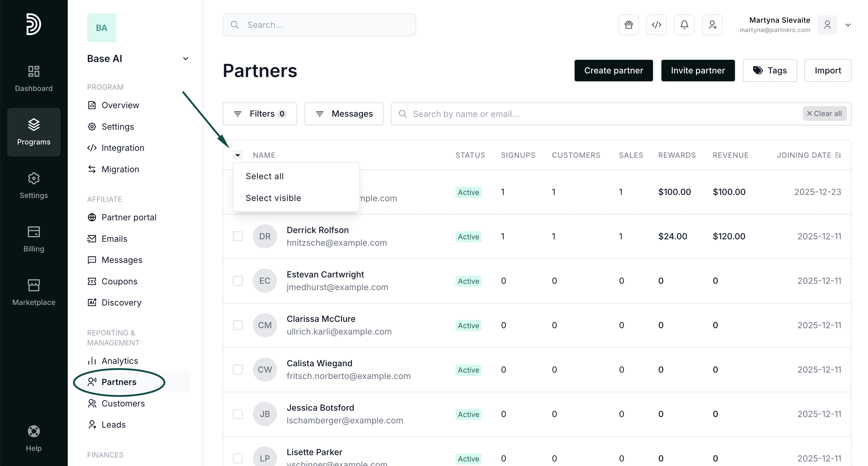Click the gift icon in the top bar
868x466 pixels.
(x=628, y=25)
